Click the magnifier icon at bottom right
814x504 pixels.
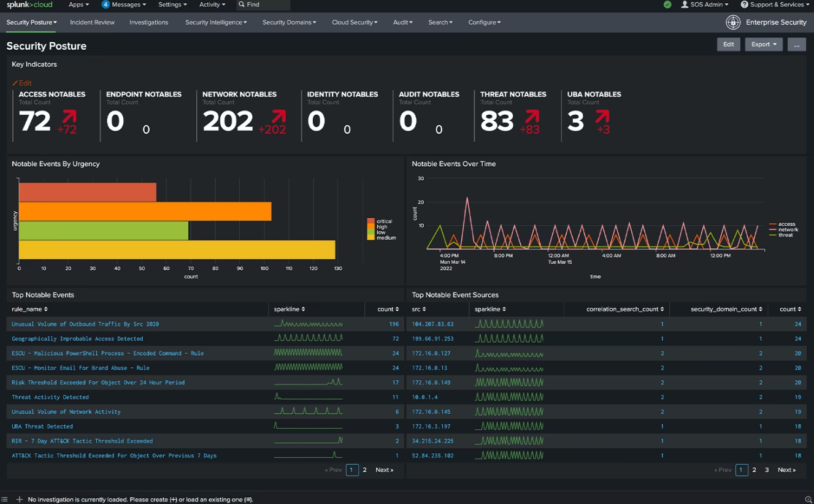(x=808, y=499)
